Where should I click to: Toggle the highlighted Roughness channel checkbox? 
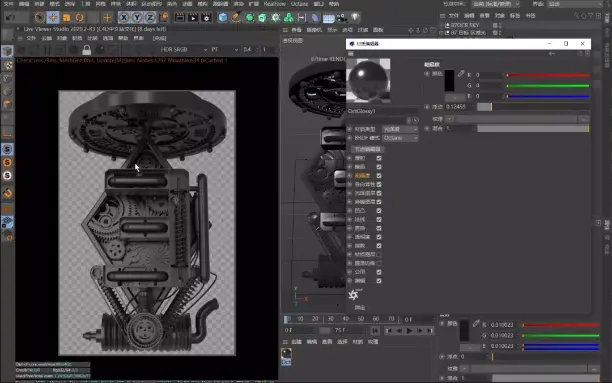tap(379, 176)
